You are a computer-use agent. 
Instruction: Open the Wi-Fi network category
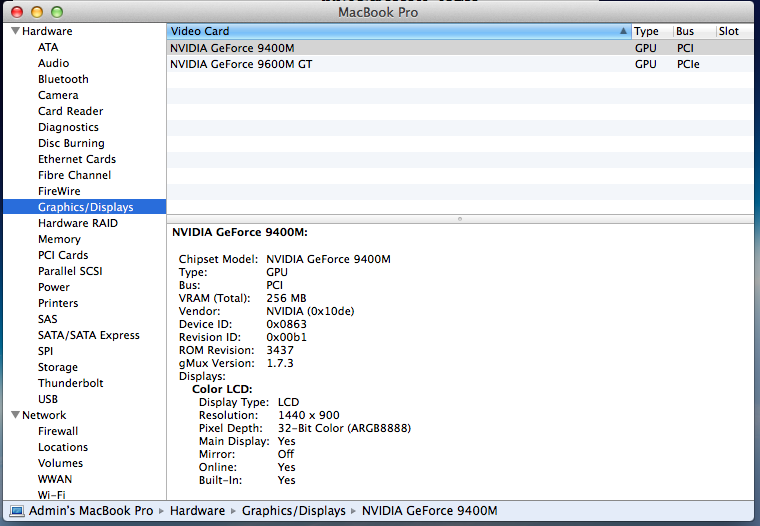[51, 495]
